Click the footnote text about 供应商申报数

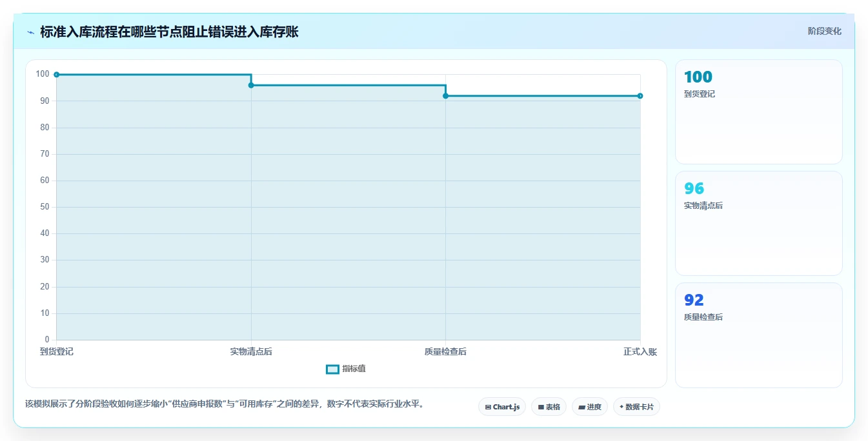click(225, 404)
